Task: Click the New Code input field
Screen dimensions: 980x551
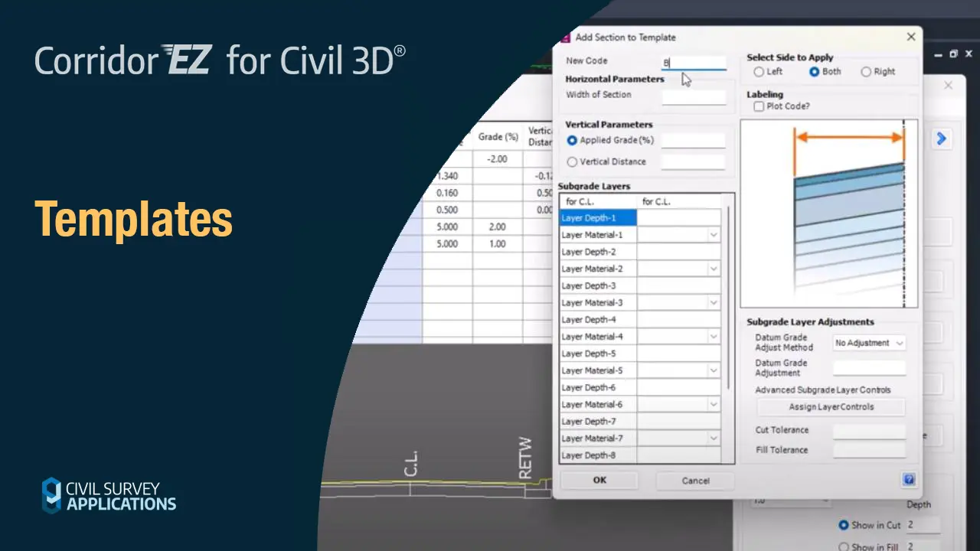Action: pos(694,62)
